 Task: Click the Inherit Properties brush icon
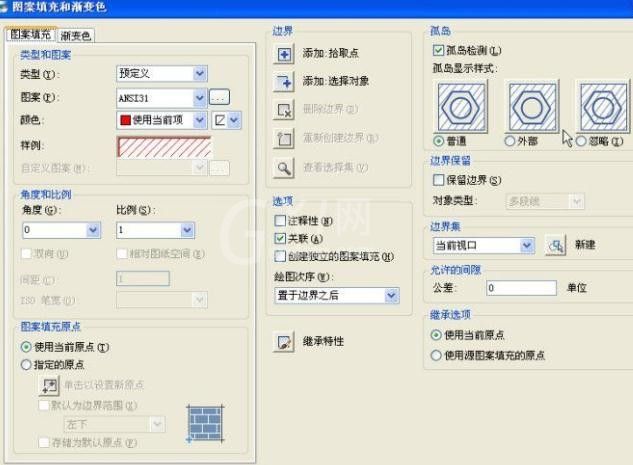pyautogui.click(x=284, y=342)
